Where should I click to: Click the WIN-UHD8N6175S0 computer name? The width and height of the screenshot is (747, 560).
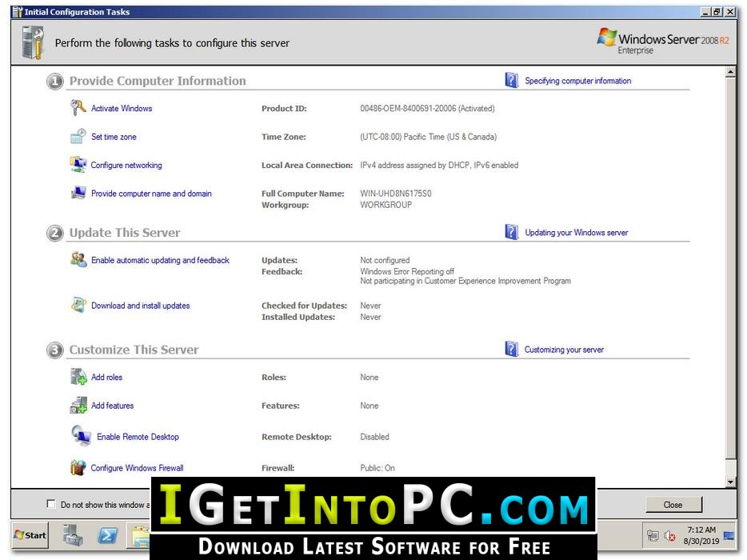pos(395,194)
